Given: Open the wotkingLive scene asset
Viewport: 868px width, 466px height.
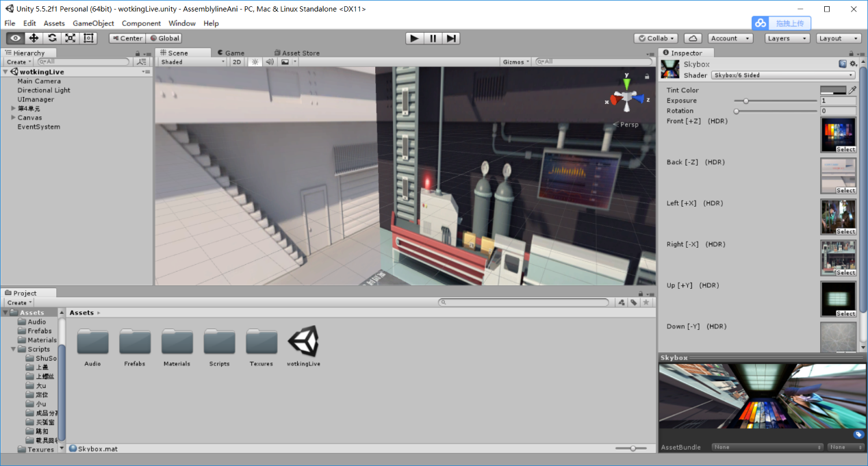Looking at the screenshot, I should (x=303, y=341).
